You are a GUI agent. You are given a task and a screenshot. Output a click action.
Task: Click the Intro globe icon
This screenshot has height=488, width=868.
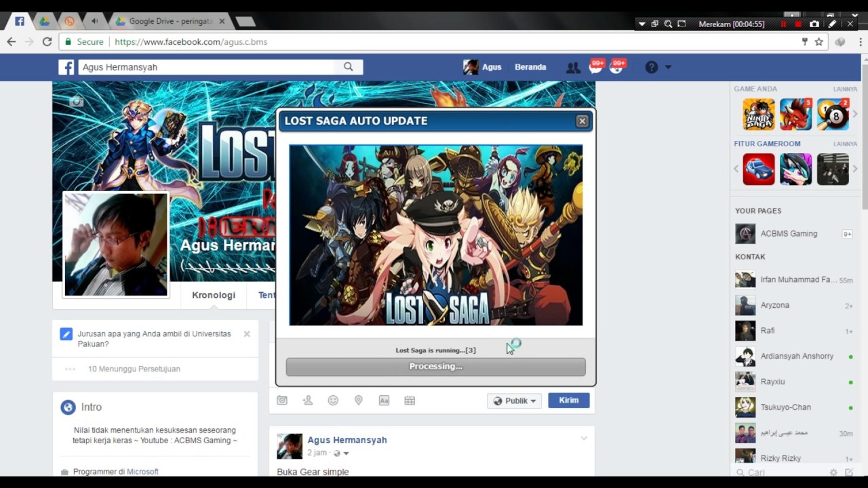coord(68,407)
